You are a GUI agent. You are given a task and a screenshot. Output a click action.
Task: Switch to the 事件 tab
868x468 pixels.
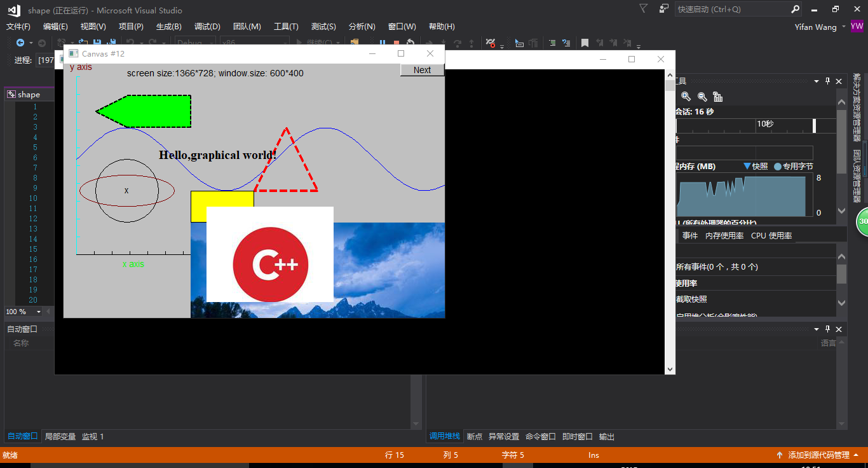coord(690,236)
